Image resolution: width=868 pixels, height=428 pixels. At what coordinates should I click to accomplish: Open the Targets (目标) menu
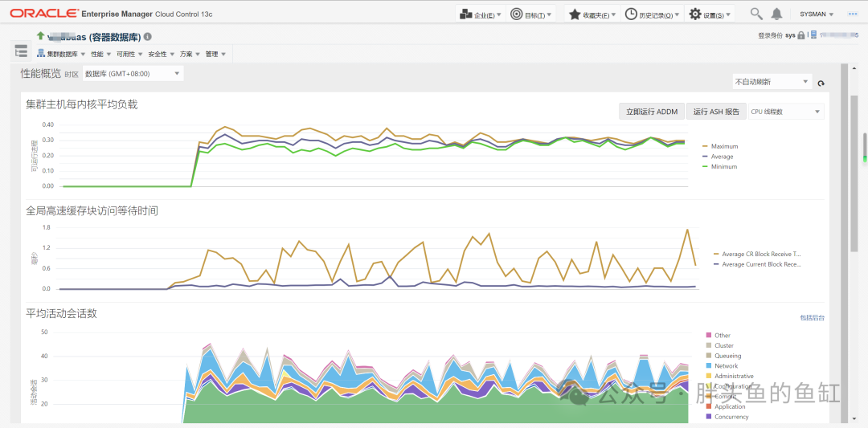click(531, 14)
